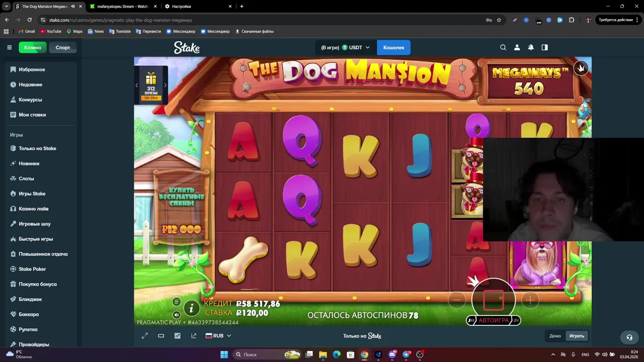Switch to Демо mode
644x362 pixels.
pos(555,336)
